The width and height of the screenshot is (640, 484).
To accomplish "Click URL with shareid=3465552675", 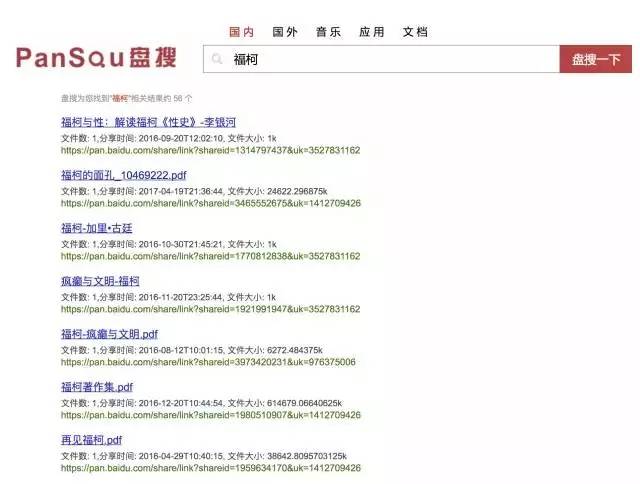I will 211,203.
